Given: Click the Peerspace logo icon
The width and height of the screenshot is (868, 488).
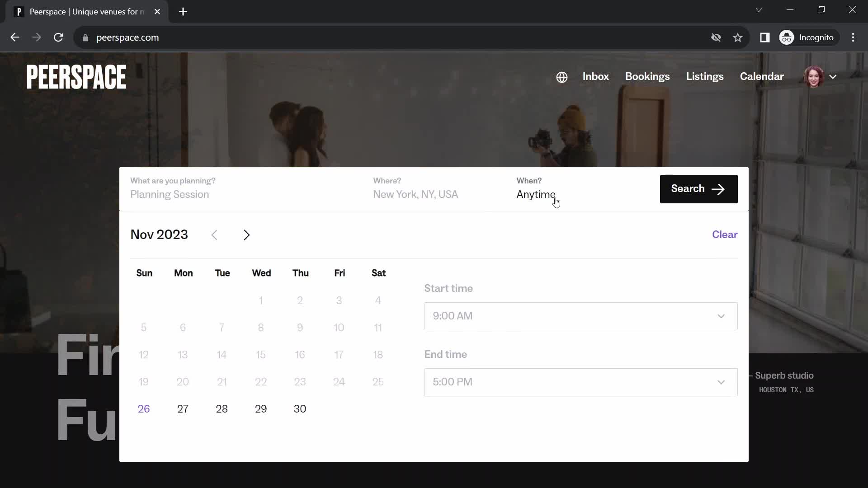Looking at the screenshot, I should 76,76.
